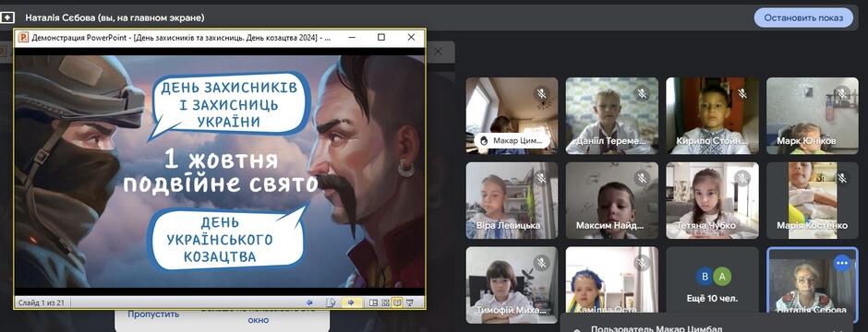Image resolution: width=868 pixels, height=332 pixels.
Task: Click the presenting screen icon beside Наталія Сєбова
Action: click(x=7, y=18)
